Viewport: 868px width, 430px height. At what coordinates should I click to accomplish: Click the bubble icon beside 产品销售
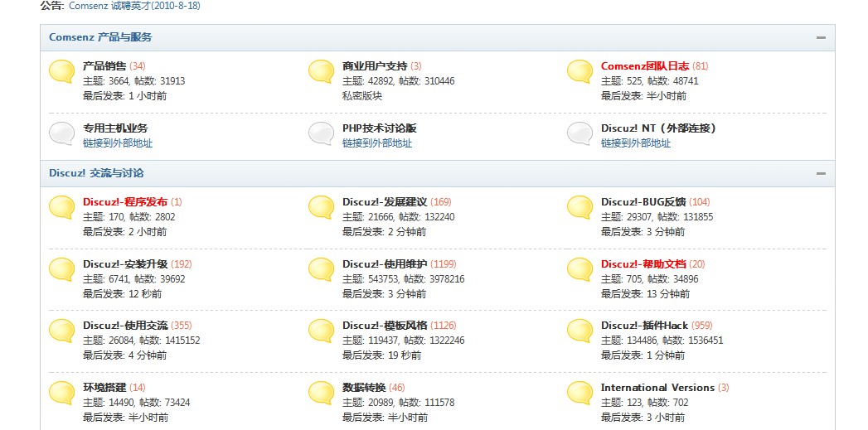[x=61, y=71]
